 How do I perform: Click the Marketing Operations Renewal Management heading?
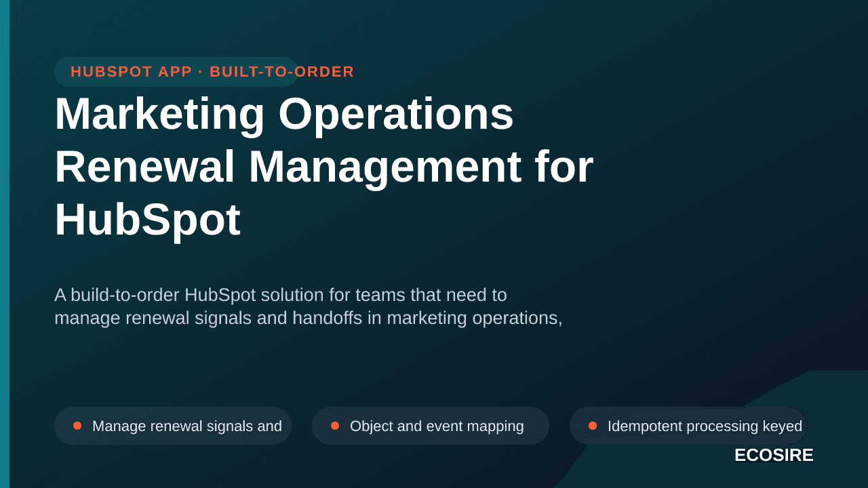click(324, 167)
